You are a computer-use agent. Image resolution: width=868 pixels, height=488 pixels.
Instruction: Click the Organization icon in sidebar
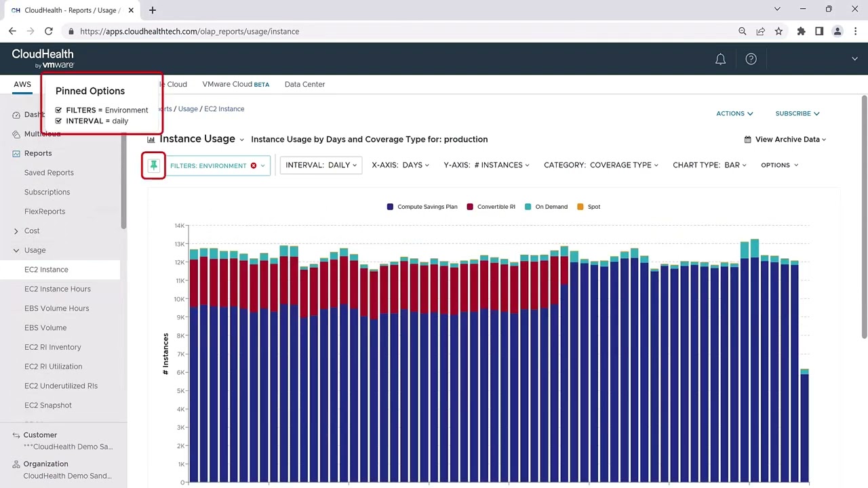point(16,464)
